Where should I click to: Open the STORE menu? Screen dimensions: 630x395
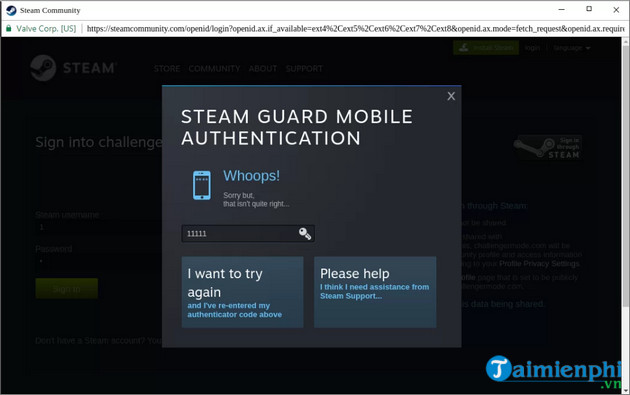click(x=167, y=69)
